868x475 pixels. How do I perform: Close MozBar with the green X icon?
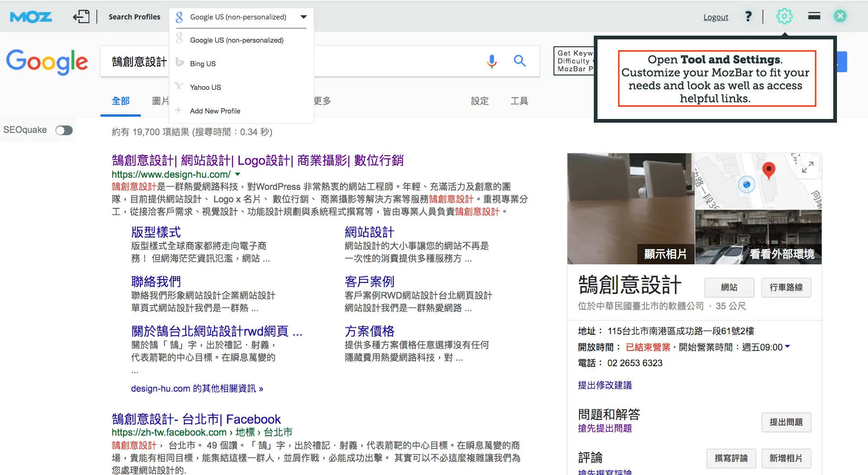point(840,16)
